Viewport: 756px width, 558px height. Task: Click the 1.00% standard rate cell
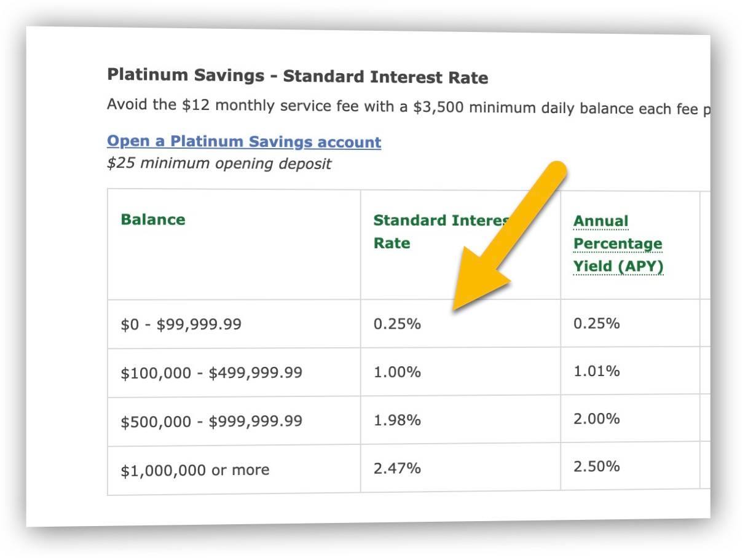coord(397,372)
